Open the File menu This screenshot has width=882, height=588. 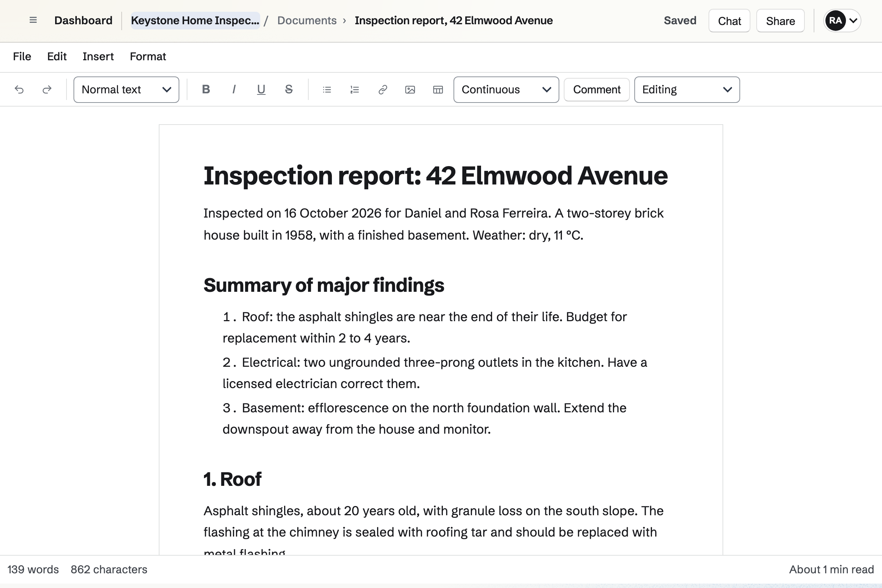22,57
